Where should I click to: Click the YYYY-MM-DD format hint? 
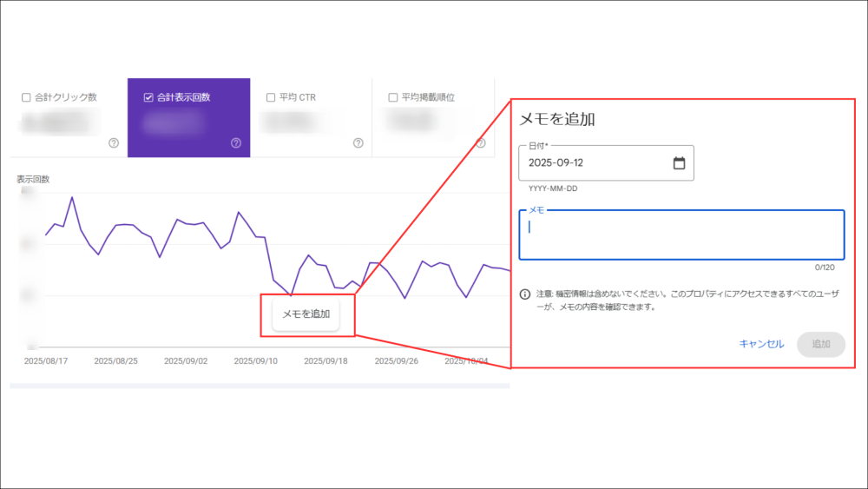553,188
